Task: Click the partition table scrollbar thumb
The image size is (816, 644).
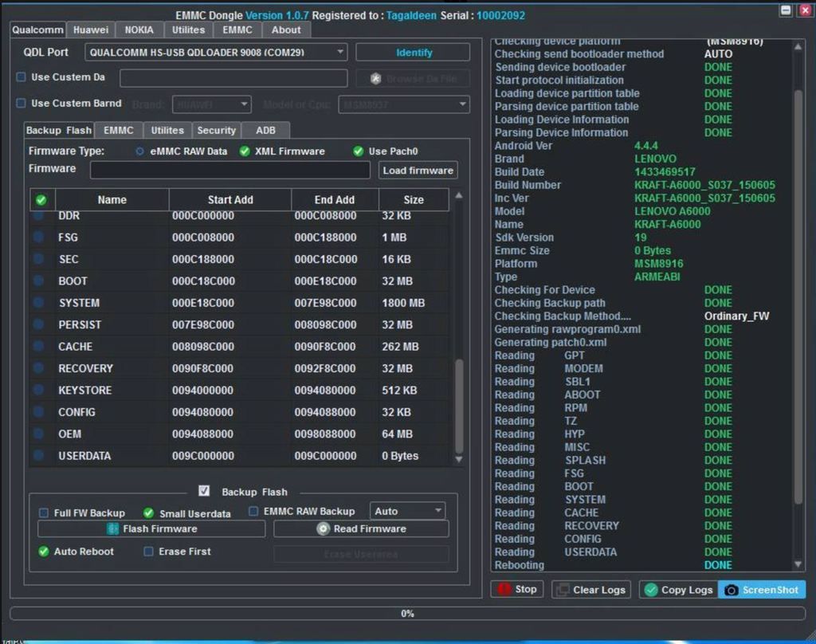Action: [x=459, y=406]
